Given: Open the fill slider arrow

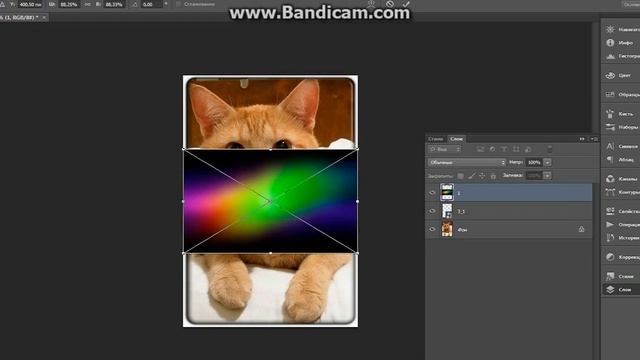Looking at the screenshot, I should 547,176.
